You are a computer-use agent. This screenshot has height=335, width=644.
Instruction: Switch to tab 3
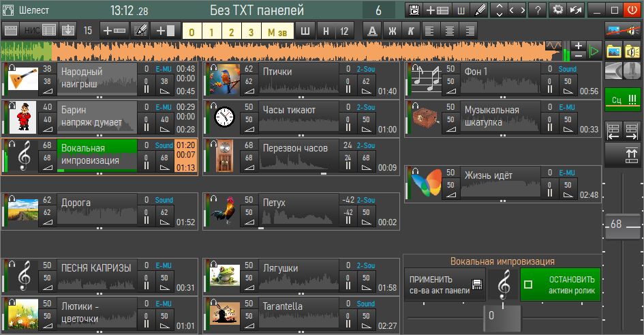click(x=251, y=31)
